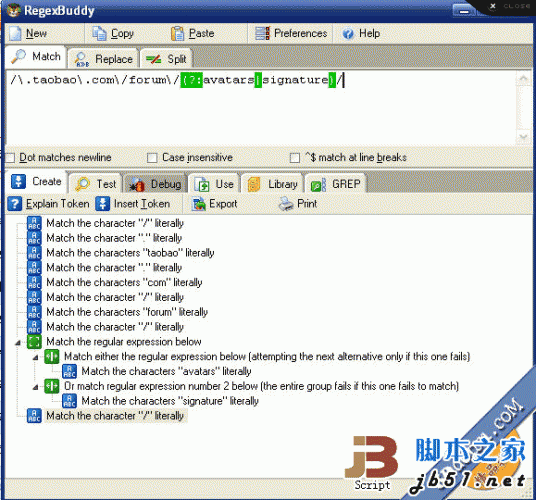This screenshot has height=500, width=536.
Task: Open the Test tab
Action: [x=96, y=184]
